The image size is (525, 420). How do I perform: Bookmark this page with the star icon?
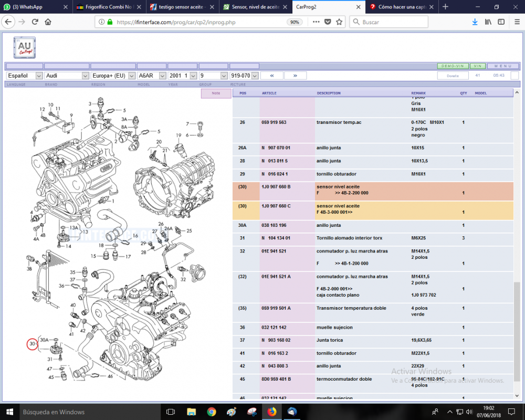pos(339,22)
